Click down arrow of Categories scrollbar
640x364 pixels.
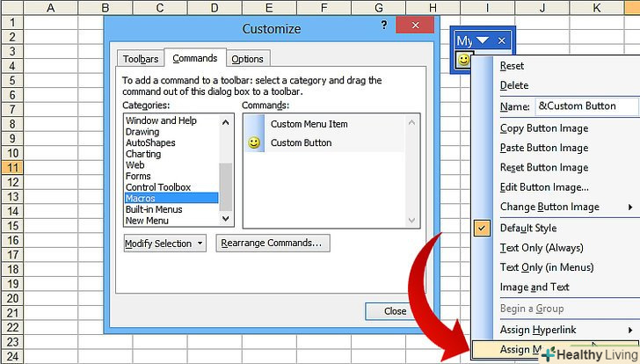pos(226,219)
